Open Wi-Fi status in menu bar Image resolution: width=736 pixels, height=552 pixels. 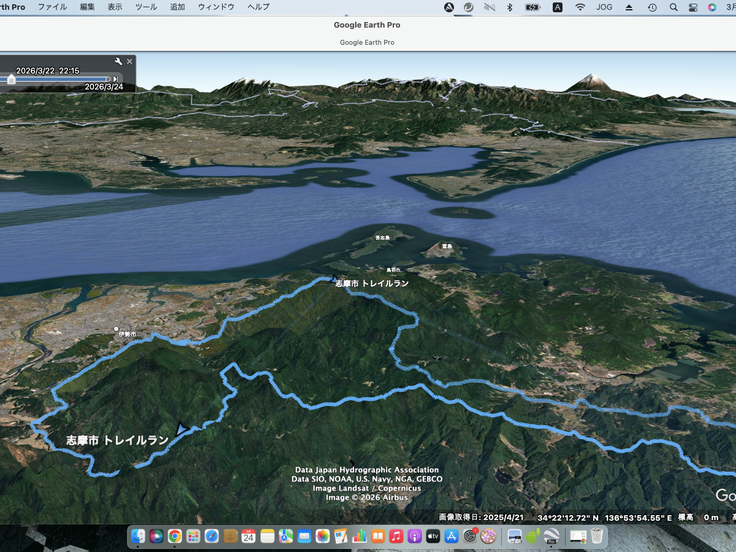point(580,7)
